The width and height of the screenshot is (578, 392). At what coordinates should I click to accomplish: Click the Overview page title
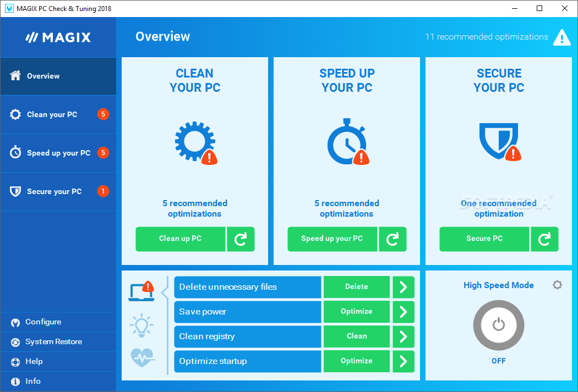click(163, 36)
